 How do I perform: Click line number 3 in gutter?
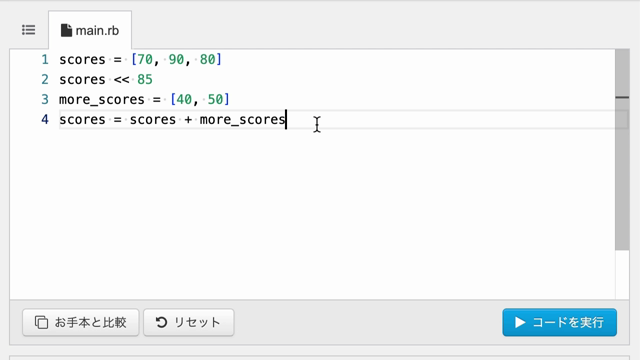45,100
